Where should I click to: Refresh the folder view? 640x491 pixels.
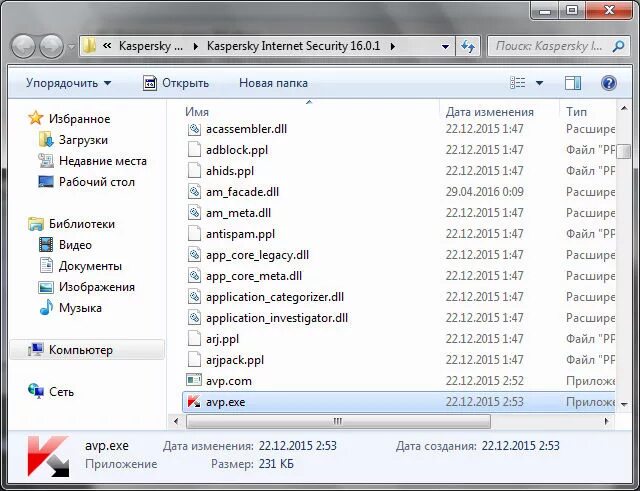(468, 46)
